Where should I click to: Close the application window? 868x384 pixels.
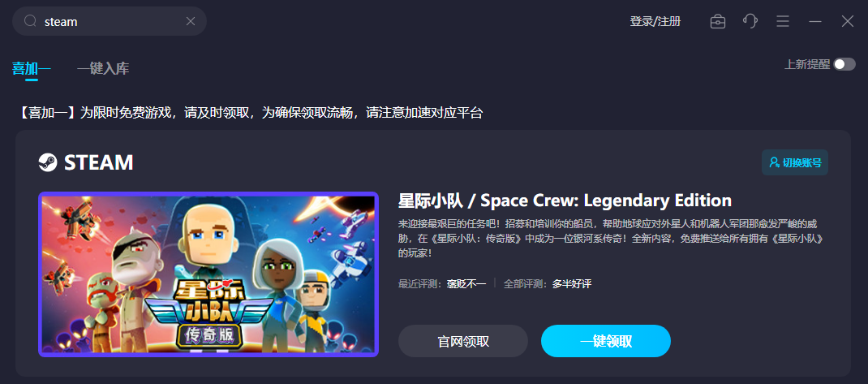tap(848, 21)
